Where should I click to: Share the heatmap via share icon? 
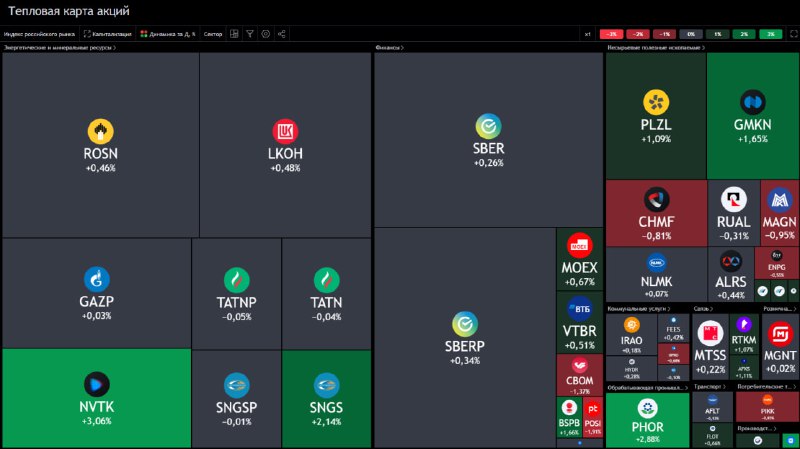[x=282, y=34]
